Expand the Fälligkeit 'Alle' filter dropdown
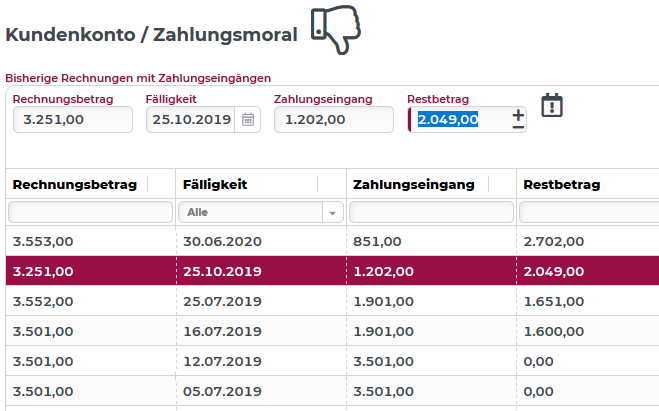659x411 pixels. [x=332, y=212]
